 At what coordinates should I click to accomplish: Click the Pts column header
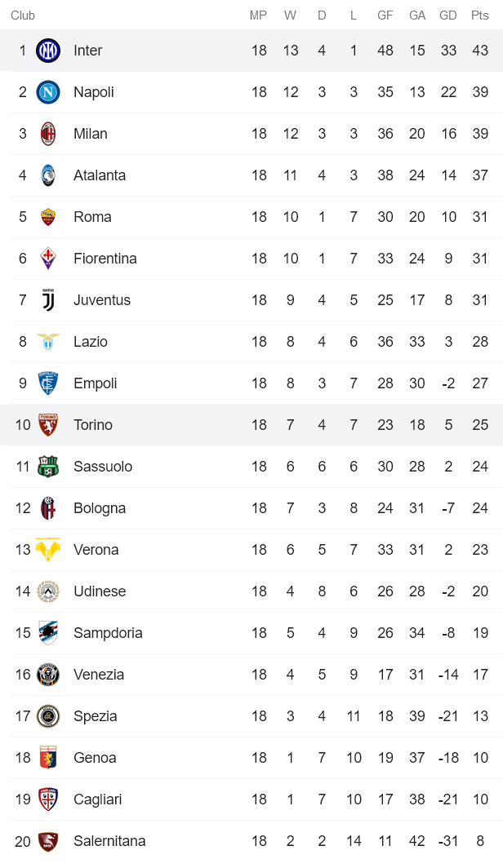[x=480, y=15]
